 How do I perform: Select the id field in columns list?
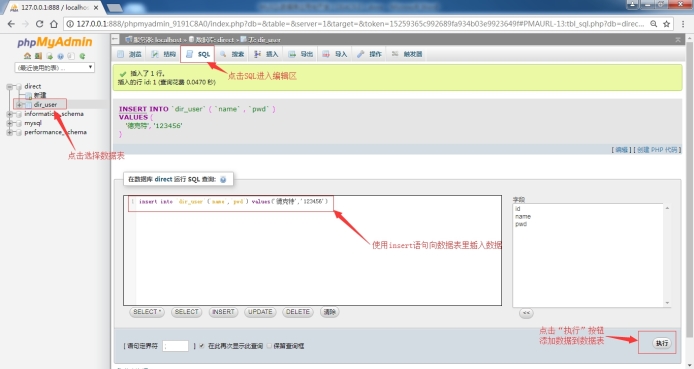click(518, 209)
